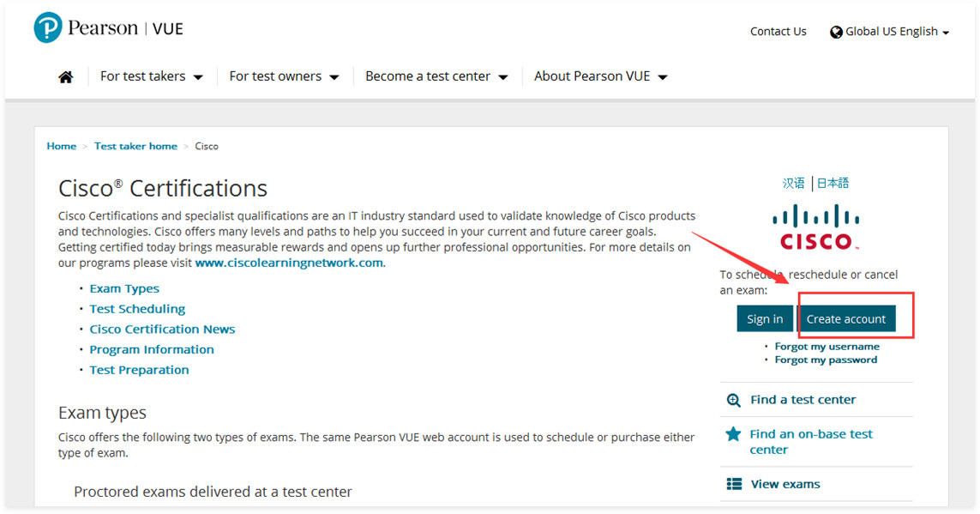
Task: Open the Contact Us page
Action: click(x=779, y=31)
